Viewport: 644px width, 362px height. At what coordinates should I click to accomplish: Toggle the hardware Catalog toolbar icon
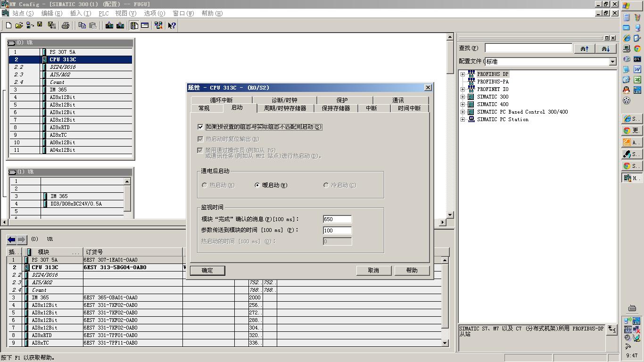point(134,25)
